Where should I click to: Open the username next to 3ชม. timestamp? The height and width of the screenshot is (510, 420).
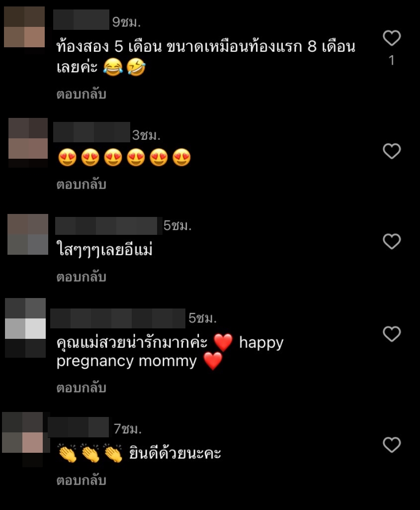point(91,132)
